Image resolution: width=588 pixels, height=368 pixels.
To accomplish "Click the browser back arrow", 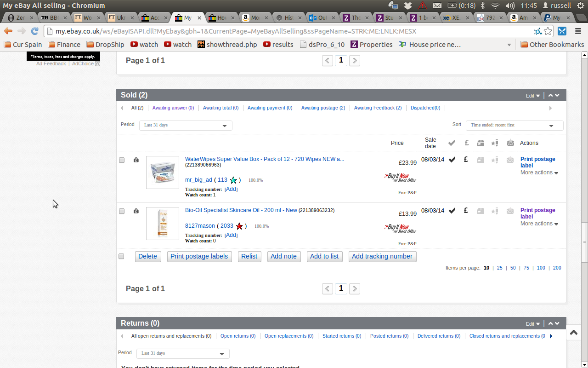I will point(8,31).
